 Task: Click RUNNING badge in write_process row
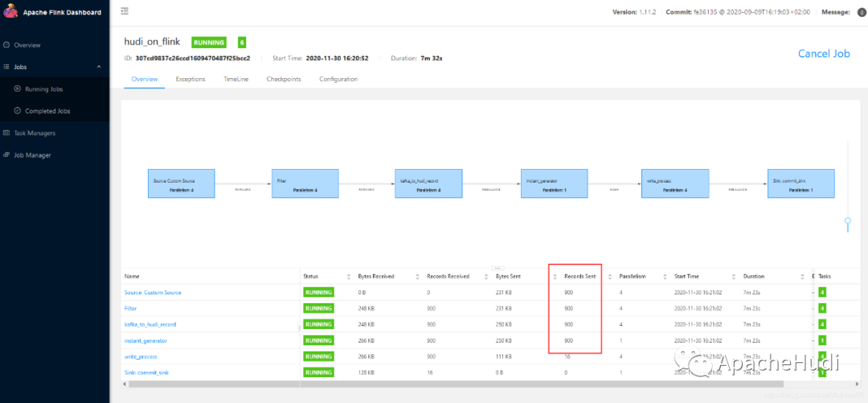pyautogui.click(x=319, y=356)
